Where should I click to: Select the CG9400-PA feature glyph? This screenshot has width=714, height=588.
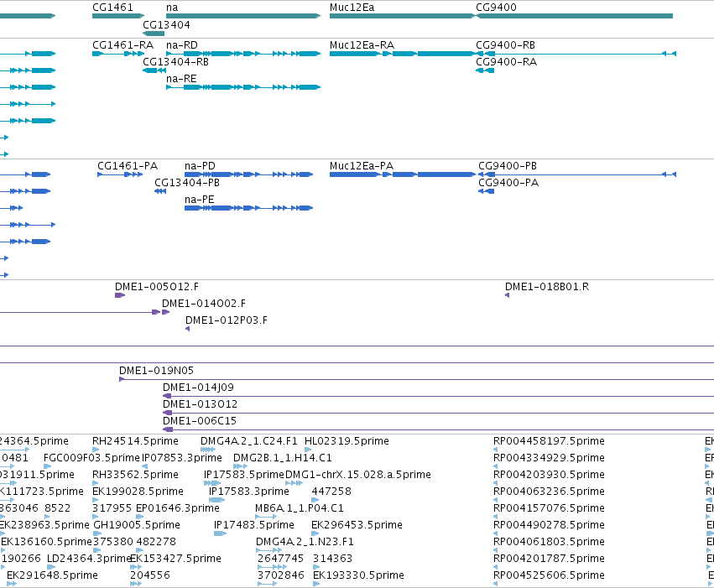[x=487, y=191]
